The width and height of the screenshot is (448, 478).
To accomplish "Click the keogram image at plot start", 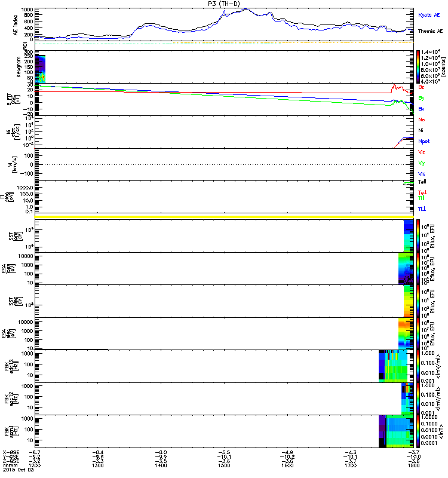I will pyautogui.click(x=40, y=69).
